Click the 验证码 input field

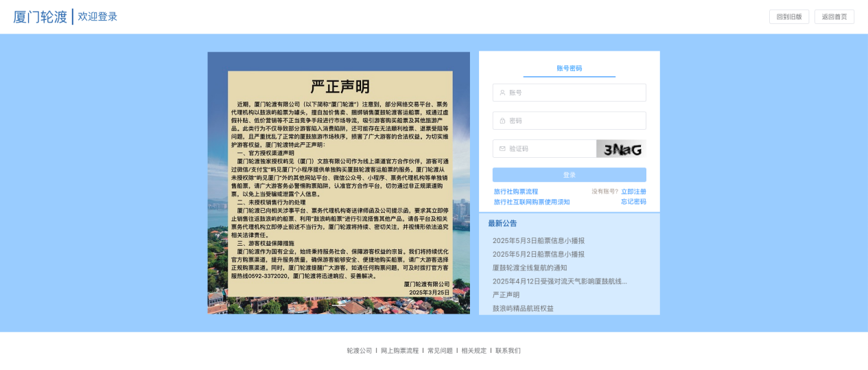tap(544, 149)
